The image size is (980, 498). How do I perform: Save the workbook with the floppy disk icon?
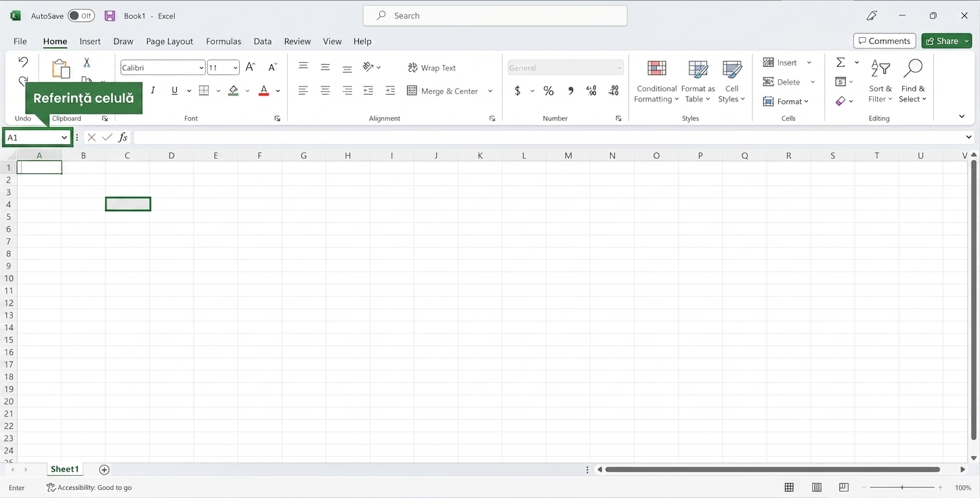(110, 16)
